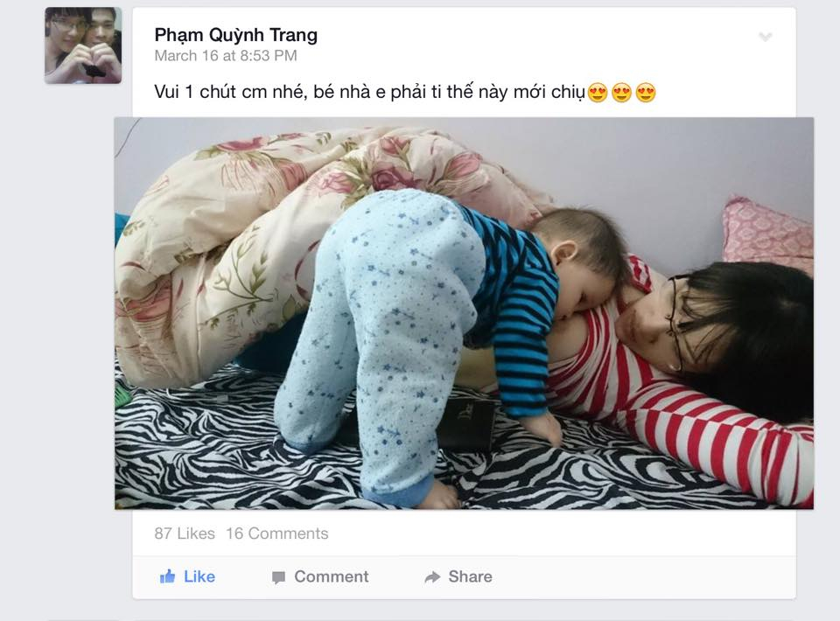
Task: Click the Like label text
Action: [199, 576]
